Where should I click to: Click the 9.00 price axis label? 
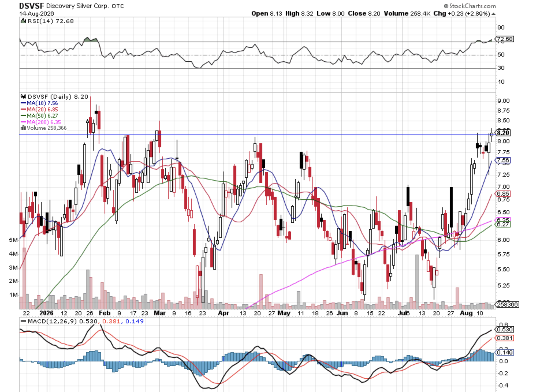click(x=503, y=101)
